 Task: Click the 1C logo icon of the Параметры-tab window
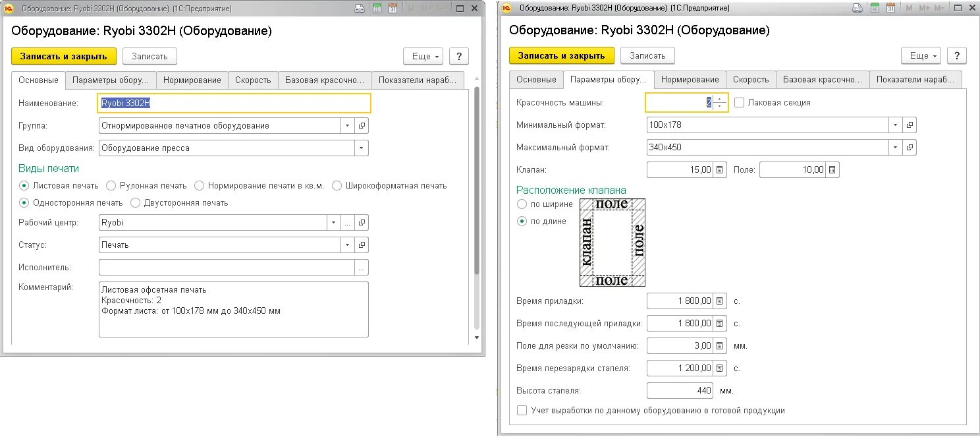click(506, 9)
